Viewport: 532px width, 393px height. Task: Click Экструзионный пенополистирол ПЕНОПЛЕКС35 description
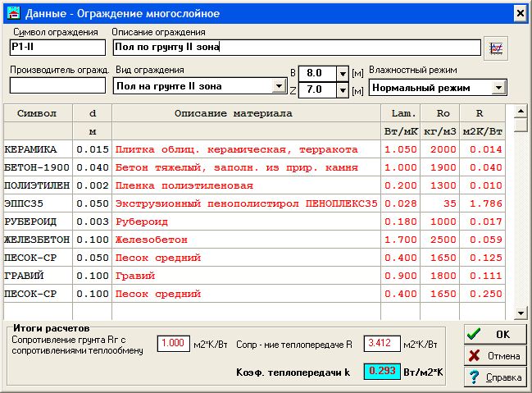click(246, 203)
